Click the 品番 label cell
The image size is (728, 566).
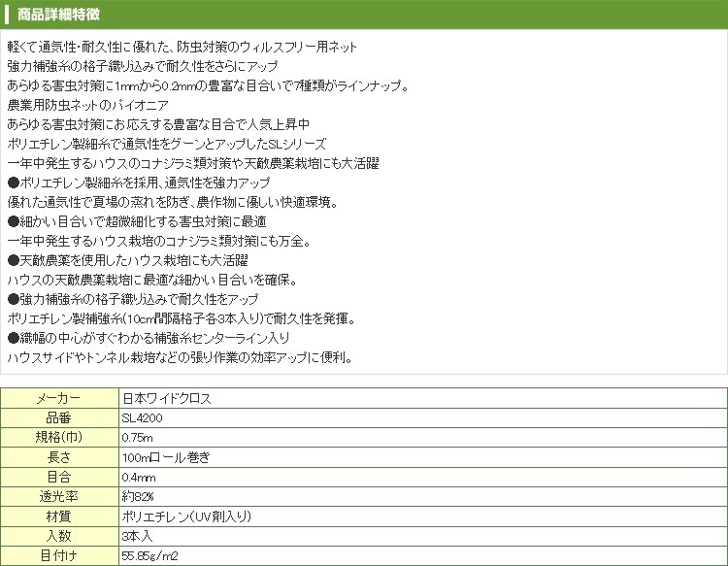pyautogui.click(x=58, y=418)
